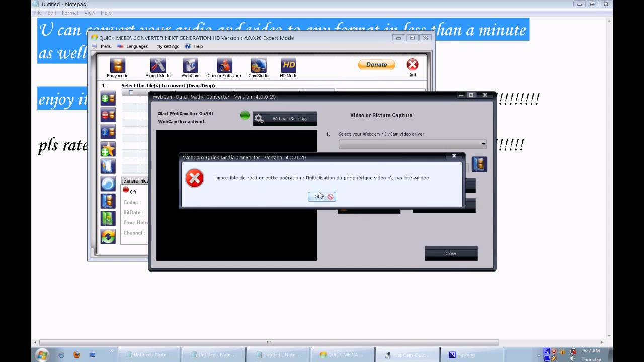Open Notepad File menu
The width and height of the screenshot is (644, 362).
(x=38, y=13)
